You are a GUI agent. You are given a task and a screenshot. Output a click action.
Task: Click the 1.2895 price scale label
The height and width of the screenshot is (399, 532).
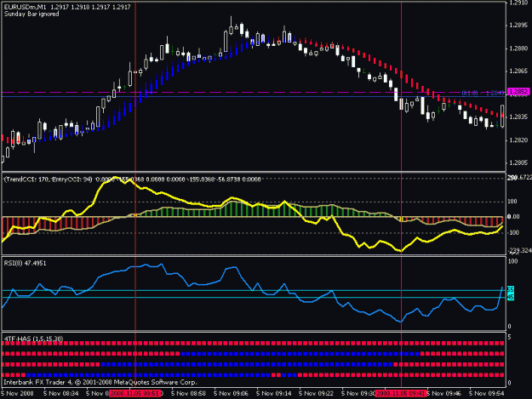pyautogui.click(x=518, y=26)
